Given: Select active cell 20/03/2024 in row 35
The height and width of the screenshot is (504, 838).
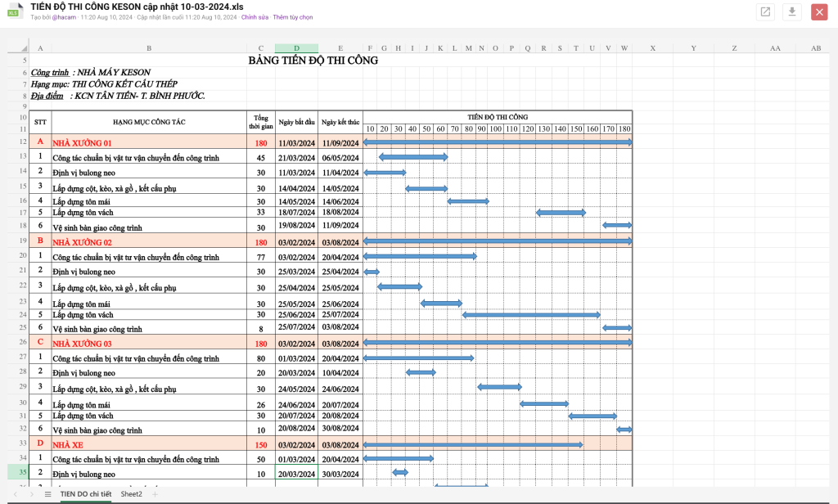Looking at the screenshot, I should click(296, 472).
